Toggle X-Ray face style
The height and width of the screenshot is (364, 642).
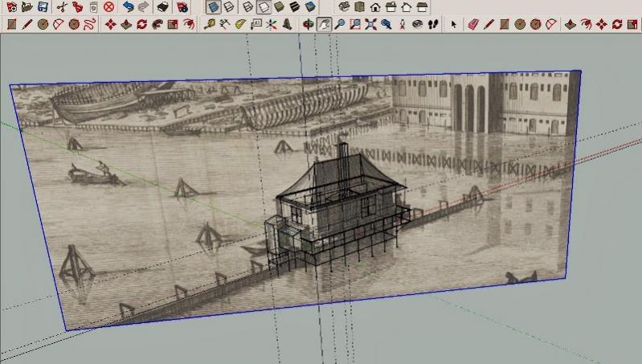click(x=213, y=6)
